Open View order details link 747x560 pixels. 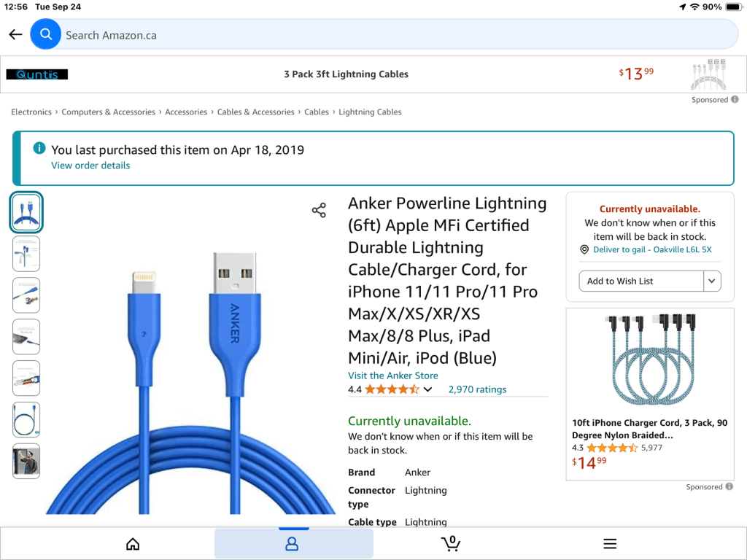(90, 166)
